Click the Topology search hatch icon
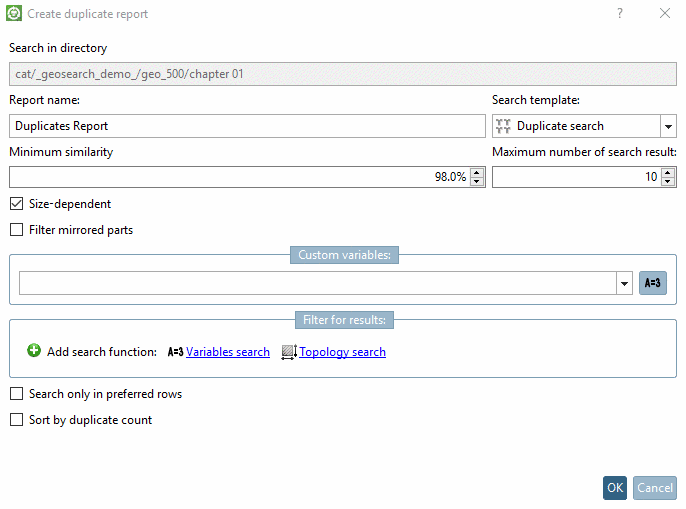 (x=289, y=352)
